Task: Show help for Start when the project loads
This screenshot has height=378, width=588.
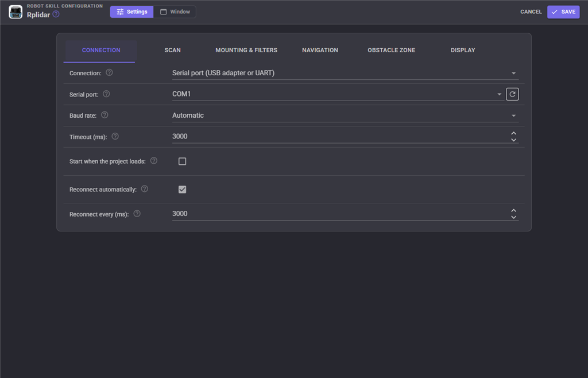Action: point(154,160)
